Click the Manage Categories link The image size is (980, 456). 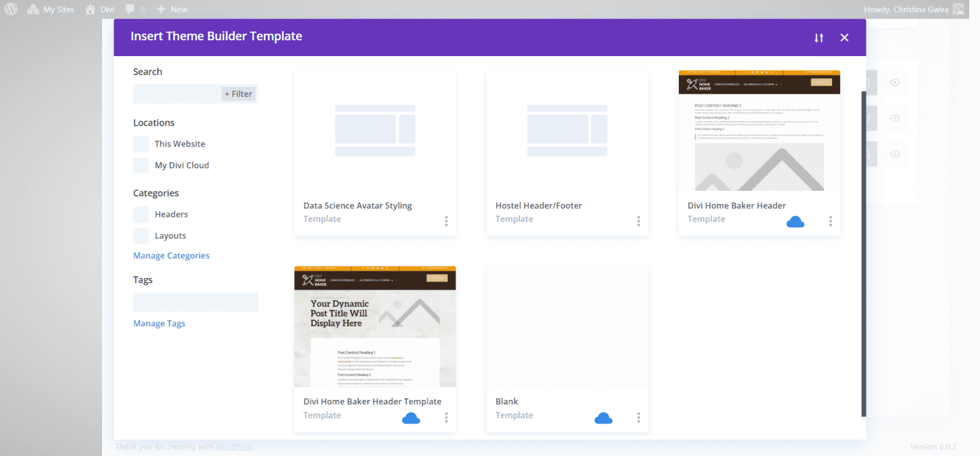click(x=171, y=255)
